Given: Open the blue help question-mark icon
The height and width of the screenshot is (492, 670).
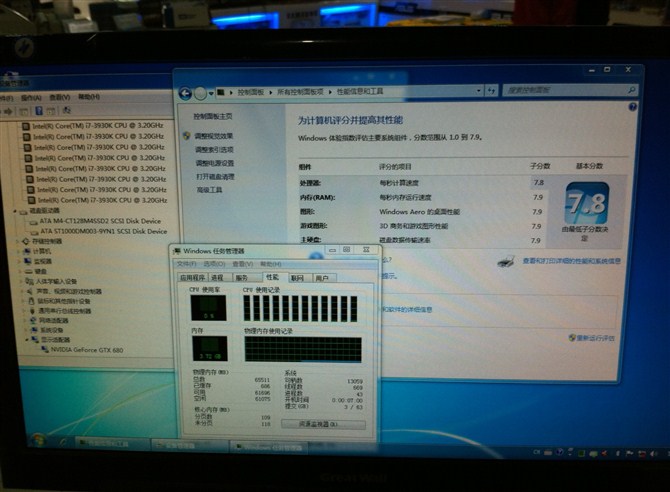Looking at the screenshot, I should (632, 107).
